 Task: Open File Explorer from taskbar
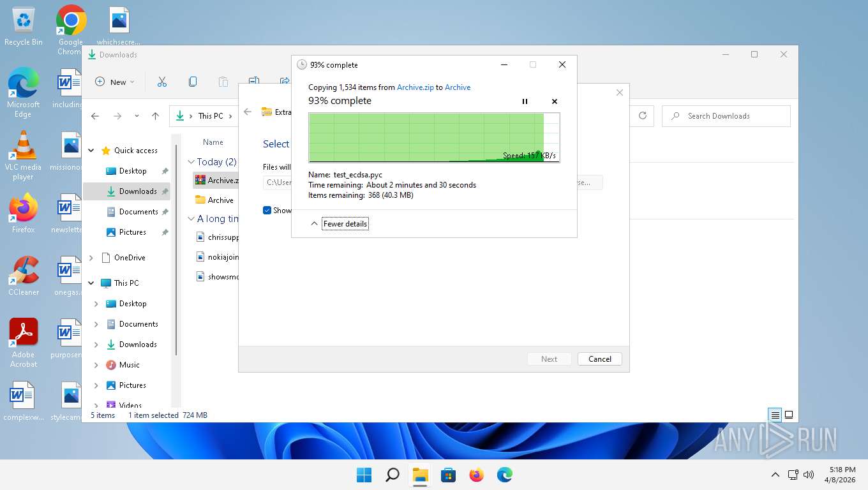420,475
